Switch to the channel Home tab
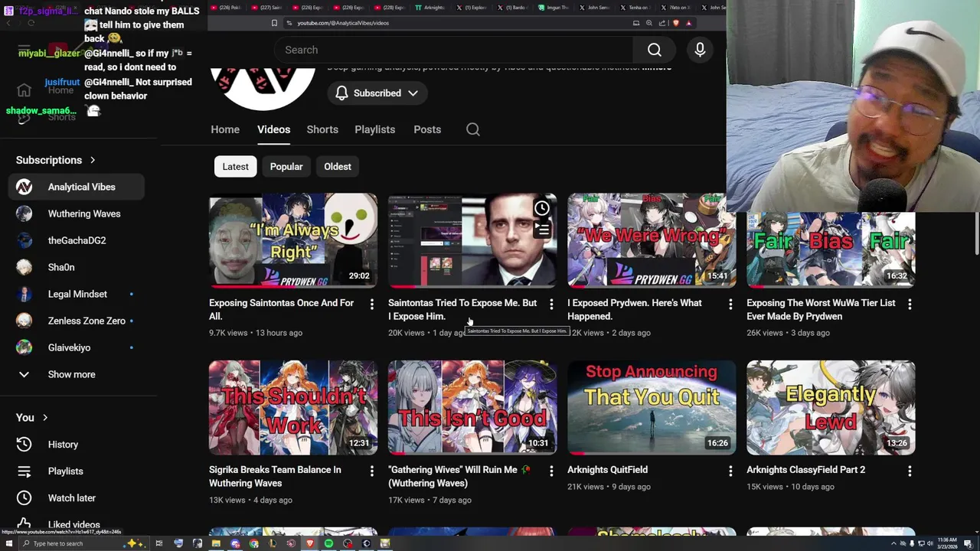The image size is (980, 551). point(225,129)
